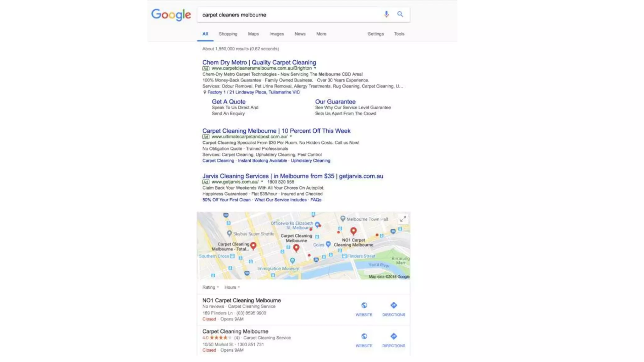Open the website icon for Carpet Cleaning Melbourne listing

click(x=364, y=340)
